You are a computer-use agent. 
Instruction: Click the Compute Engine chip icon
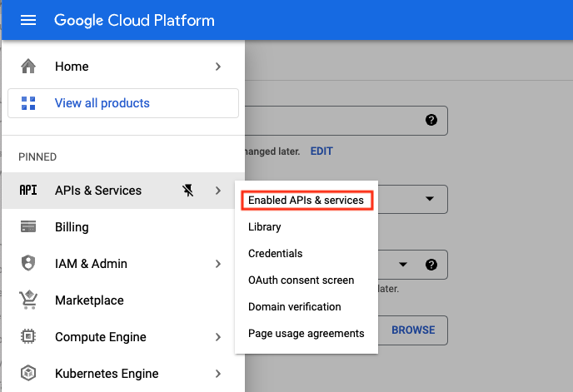pyautogui.click(x=28, y=336)
